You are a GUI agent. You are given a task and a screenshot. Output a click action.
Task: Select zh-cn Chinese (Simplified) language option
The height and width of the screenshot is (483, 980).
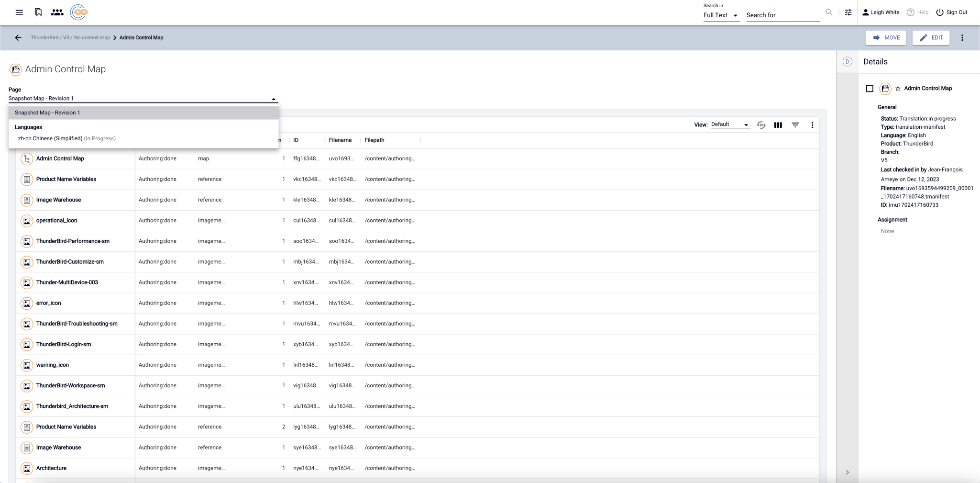(x=143, y=139)
